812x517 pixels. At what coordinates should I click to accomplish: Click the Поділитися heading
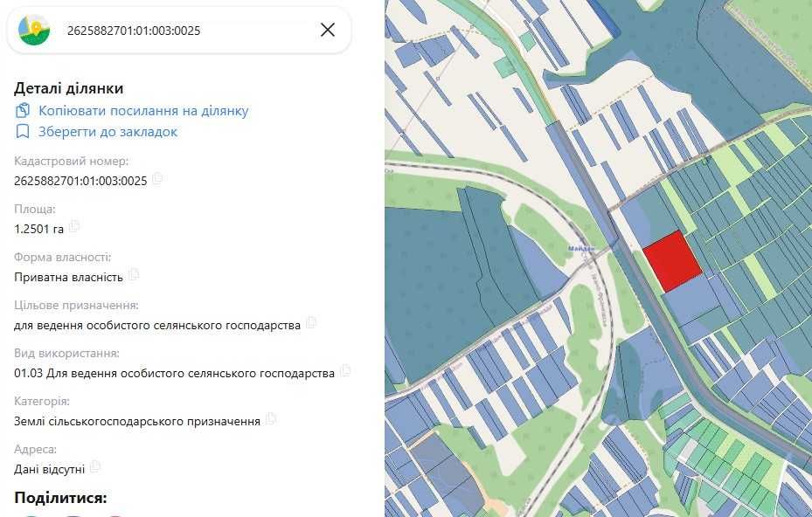(60, 498)
